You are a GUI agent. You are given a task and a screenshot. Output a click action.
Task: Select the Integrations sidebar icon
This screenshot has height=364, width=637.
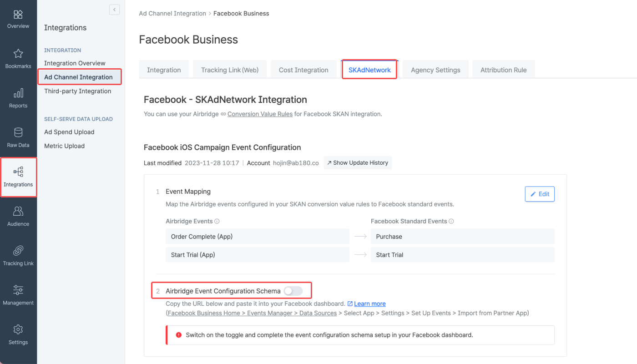[x=18, y=172]
